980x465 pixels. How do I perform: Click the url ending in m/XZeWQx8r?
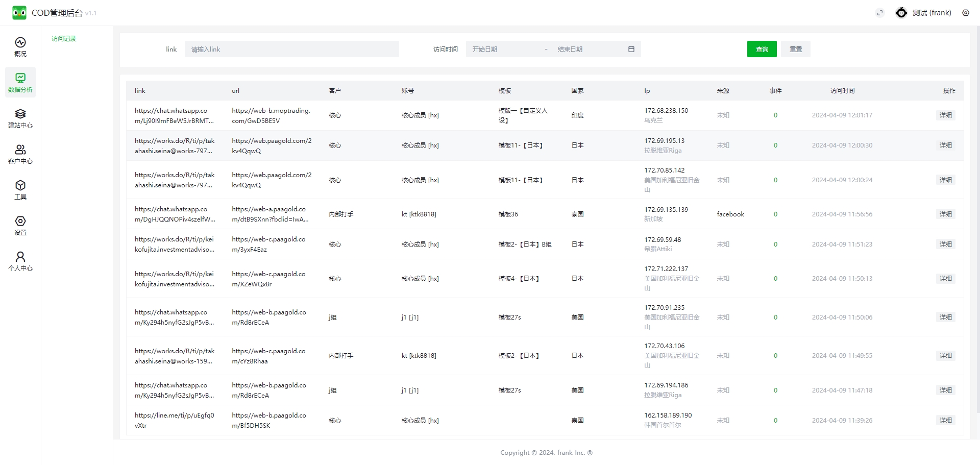268,279
